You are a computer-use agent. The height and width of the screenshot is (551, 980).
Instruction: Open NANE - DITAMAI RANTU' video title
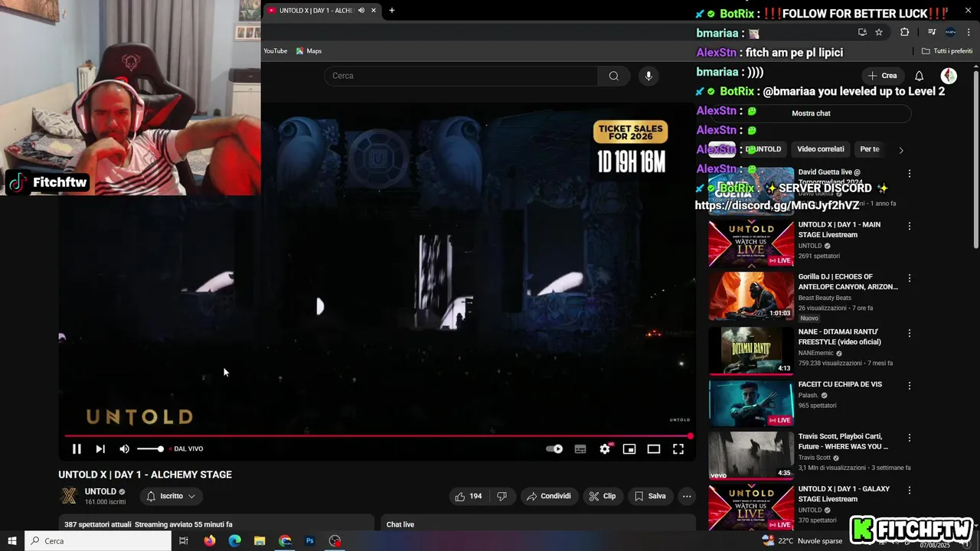[x=840, y=337]
